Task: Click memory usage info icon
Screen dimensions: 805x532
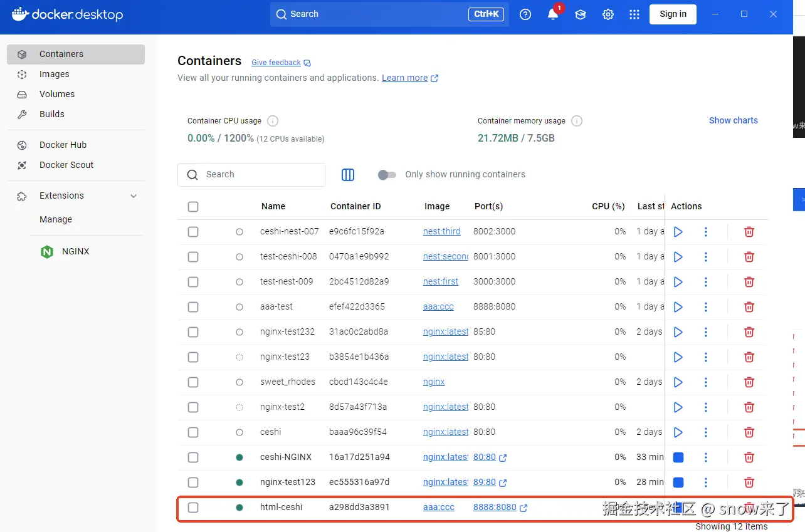Action: [577, 121]
